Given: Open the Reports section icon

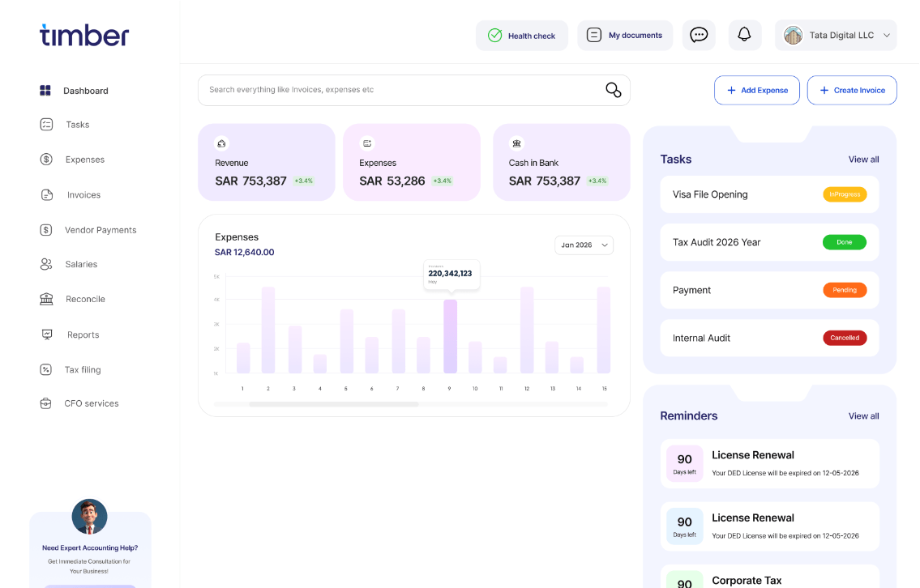Looking at the screenshot, I should tap(45, 334).
